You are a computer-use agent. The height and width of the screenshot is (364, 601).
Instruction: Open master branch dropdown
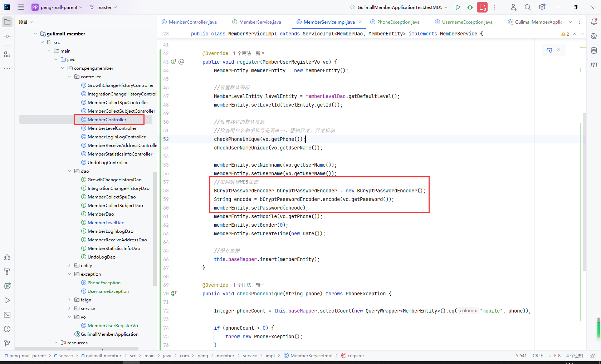(103, 7)
